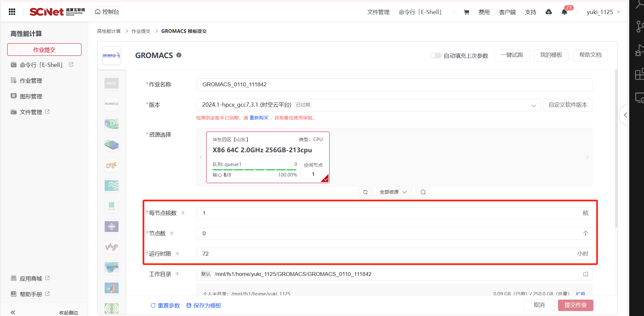This screenshot has height=316, width=644.
Task: Expand the yuki_1125 account dropdown
Action: 603,12
